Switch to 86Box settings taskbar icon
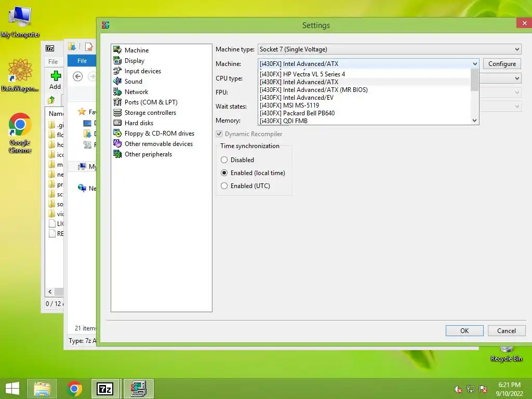 point(138,389)
